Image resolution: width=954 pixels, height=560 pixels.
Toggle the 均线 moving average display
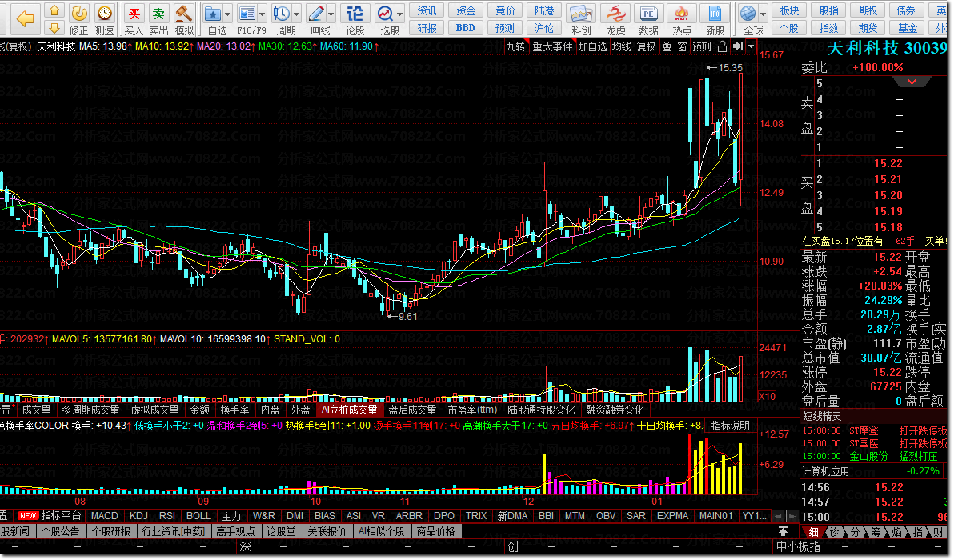621,47
